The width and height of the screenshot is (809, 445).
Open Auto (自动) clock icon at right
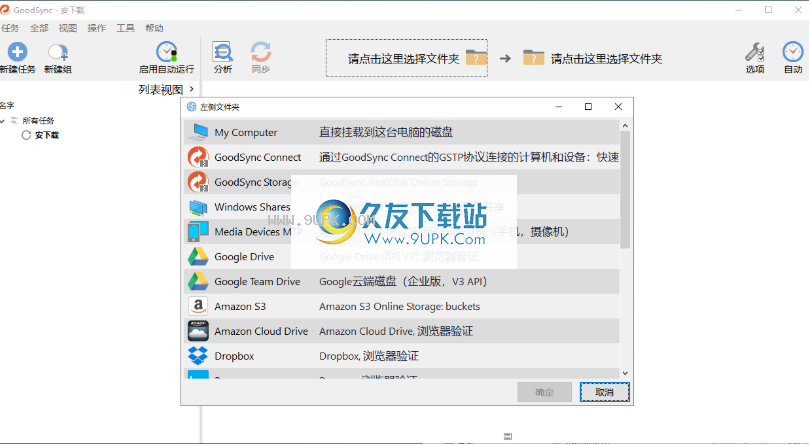pyautogui.click(x=792, y=52)
